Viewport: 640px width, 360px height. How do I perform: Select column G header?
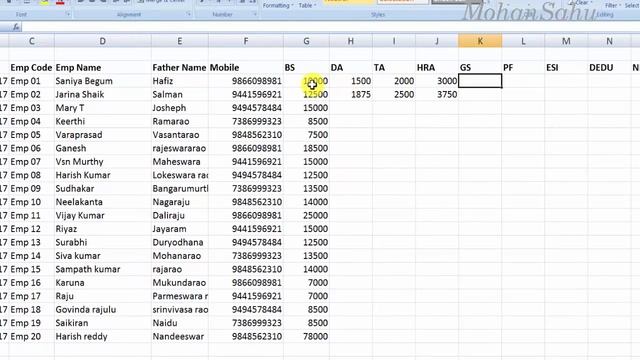[x=306, y=41]
